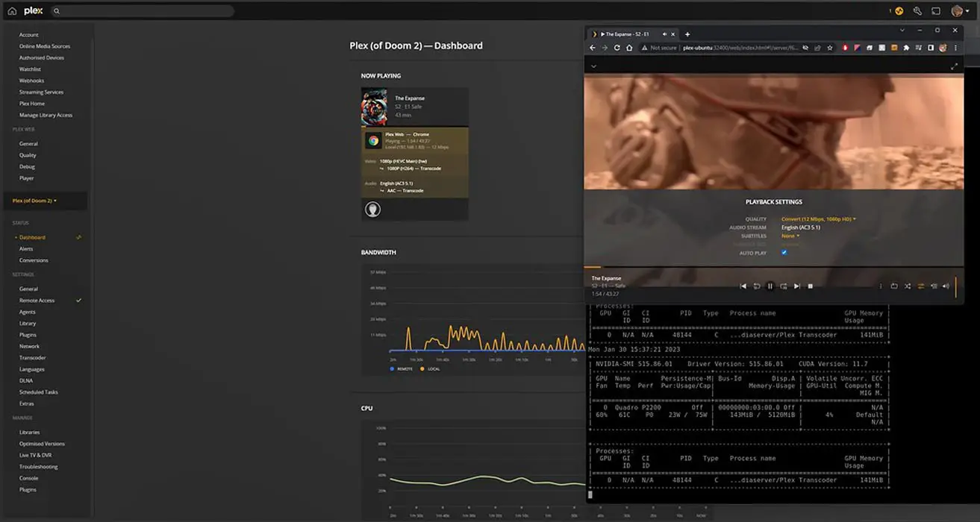Bookmark the page with the star icon
The image size is (980, 522).
click(x=829, y=48)
